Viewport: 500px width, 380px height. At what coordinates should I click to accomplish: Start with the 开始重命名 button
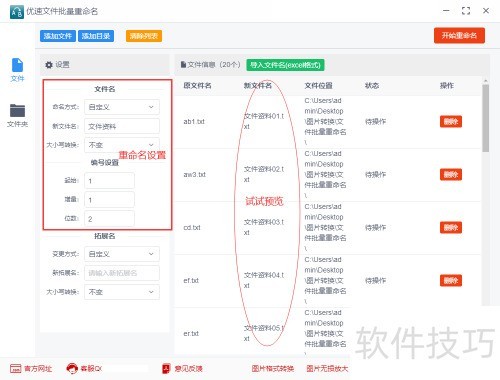(x=459, y=35)
